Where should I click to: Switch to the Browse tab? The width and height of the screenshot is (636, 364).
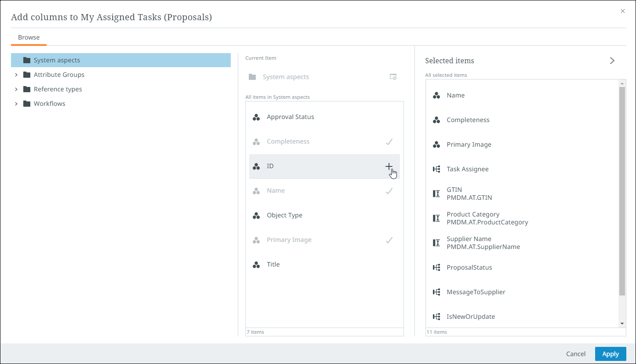tap(29, 37)
